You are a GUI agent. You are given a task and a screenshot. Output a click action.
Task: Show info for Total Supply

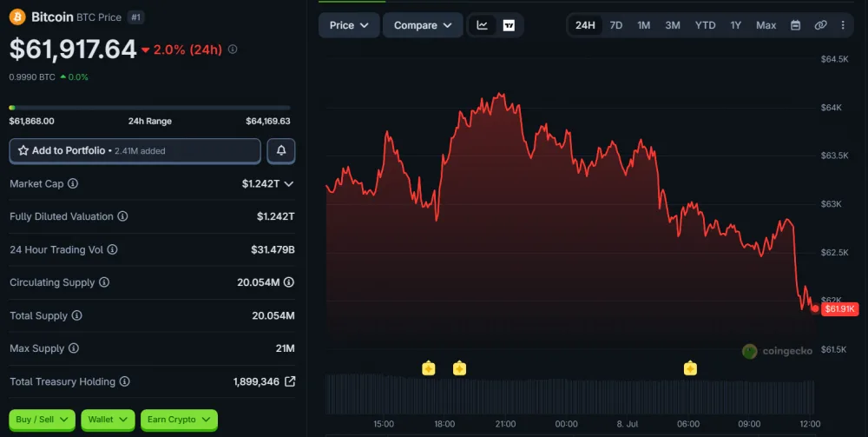pyautogui.click(x=77, y=315)
